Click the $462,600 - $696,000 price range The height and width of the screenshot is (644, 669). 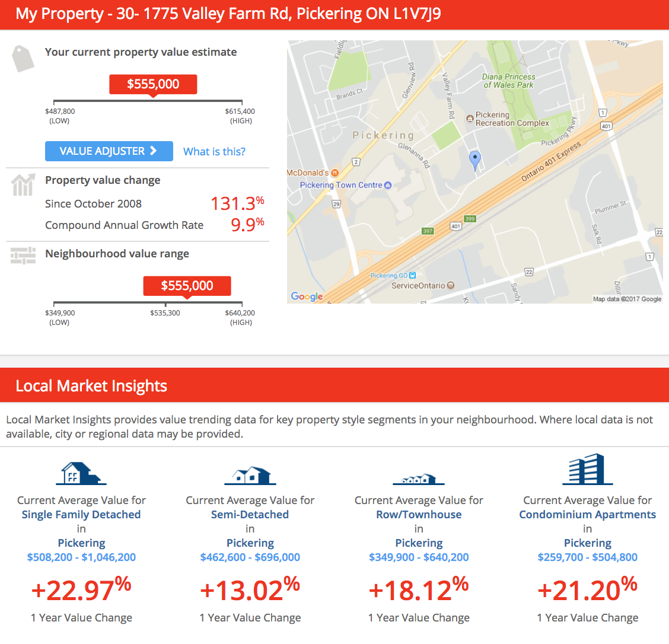(250, 557)
